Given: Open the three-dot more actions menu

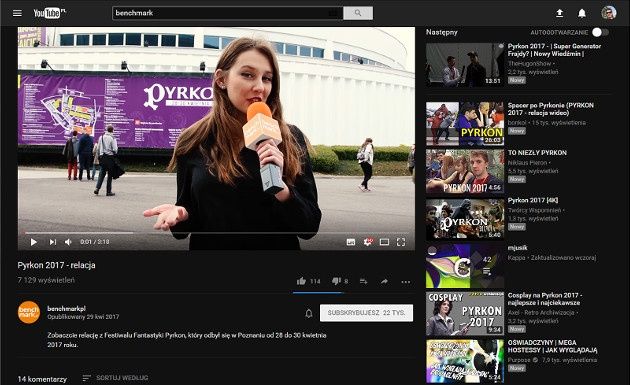Looking at the screenshot, I should pos(406,282).
